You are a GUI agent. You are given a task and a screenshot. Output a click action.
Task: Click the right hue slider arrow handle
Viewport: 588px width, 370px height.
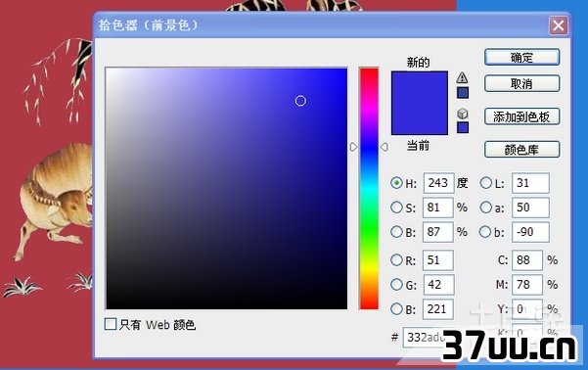click(x=384, y=147)
